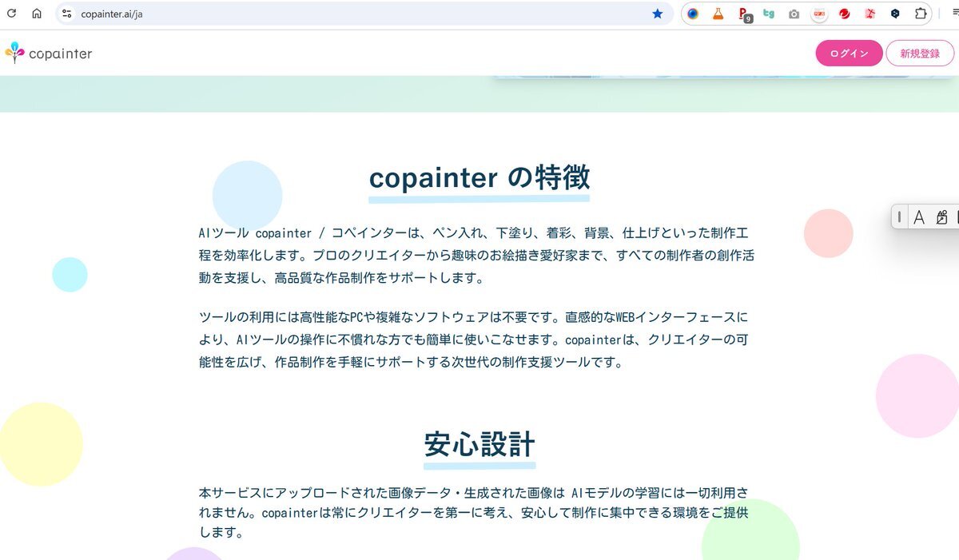Click the ログイン button

pos(849,54)
